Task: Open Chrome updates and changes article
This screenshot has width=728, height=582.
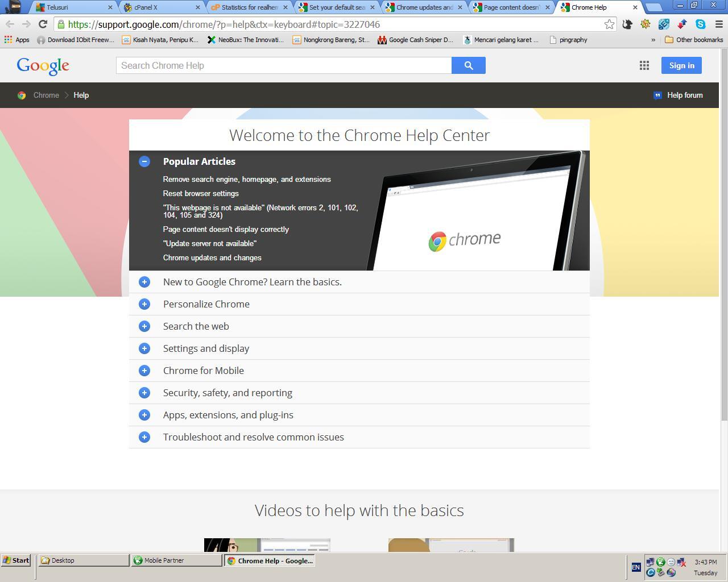Action: coord(212,257)
